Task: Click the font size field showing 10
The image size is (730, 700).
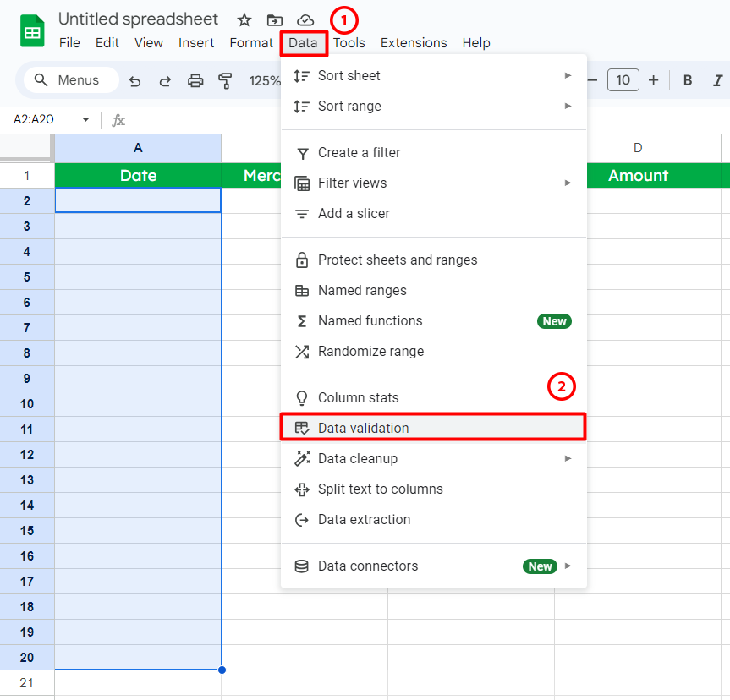Action: tap(623, 80)
